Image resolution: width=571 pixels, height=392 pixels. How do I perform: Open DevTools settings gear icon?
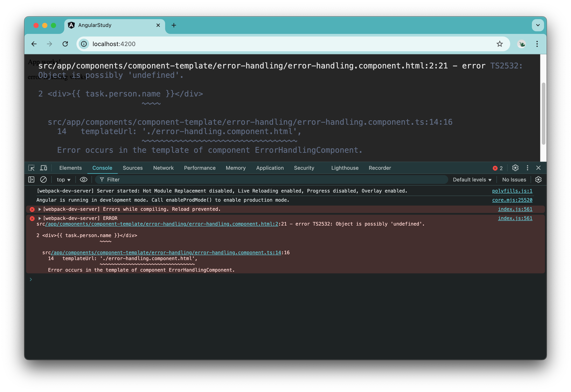[x=515, y=168]
